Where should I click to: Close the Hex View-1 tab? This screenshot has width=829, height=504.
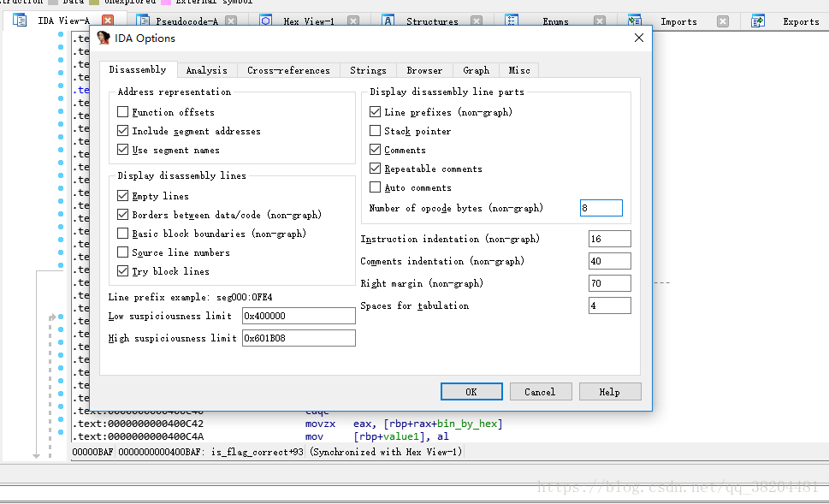coord(353,21)
